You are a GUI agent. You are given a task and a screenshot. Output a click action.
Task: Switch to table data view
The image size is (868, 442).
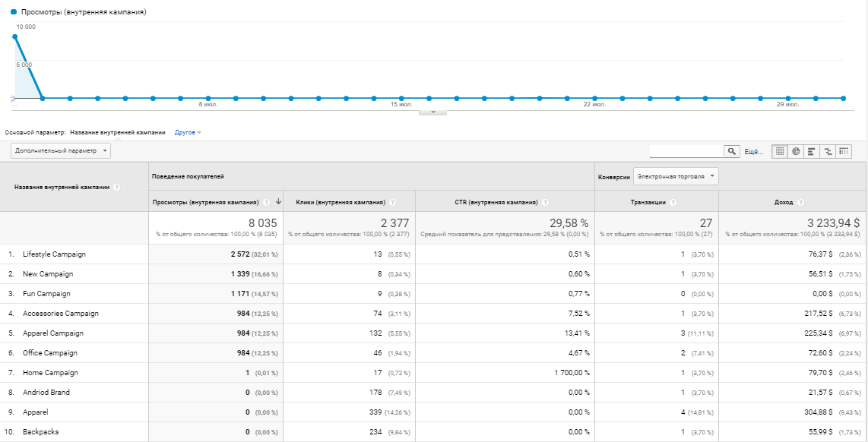[779, 151]
